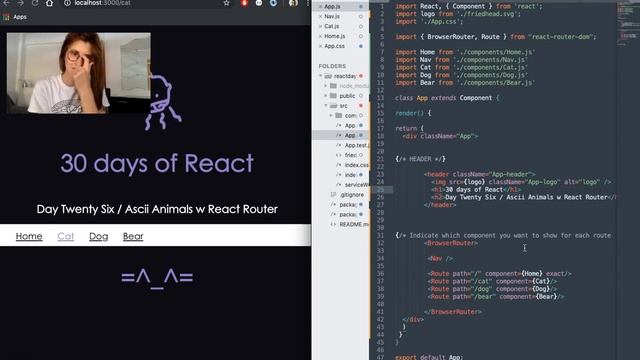This screenshot has width=640, height=360.
Task: Click the src folder icon
Action: click(333, 106)
